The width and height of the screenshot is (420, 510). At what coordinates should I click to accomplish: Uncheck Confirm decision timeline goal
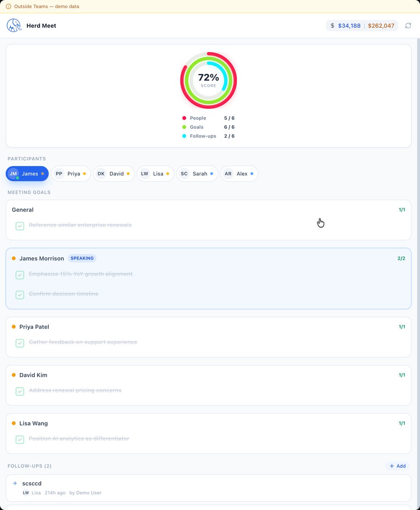coord(20,294)
